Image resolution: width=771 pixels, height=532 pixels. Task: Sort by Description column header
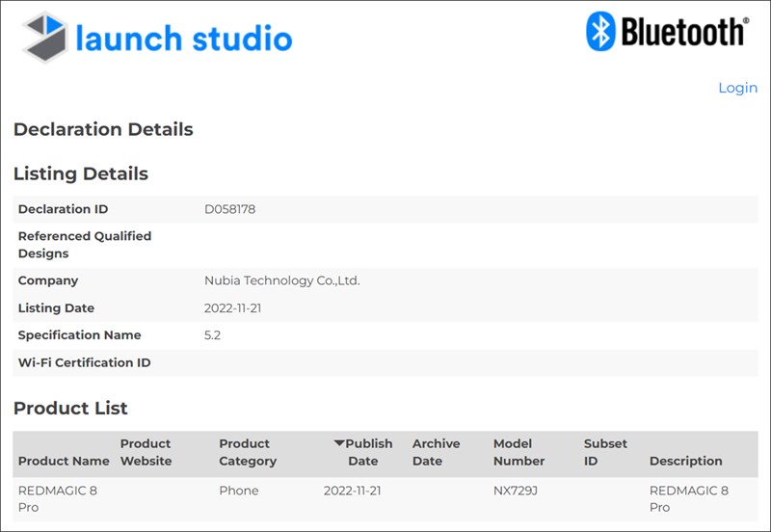(x=685, y=461)
